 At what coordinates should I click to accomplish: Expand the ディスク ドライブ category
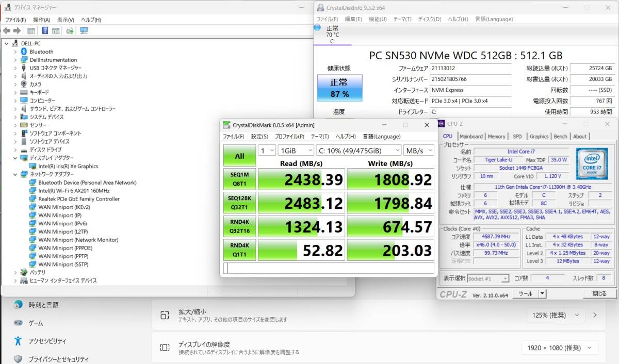(x=15, y=150)
